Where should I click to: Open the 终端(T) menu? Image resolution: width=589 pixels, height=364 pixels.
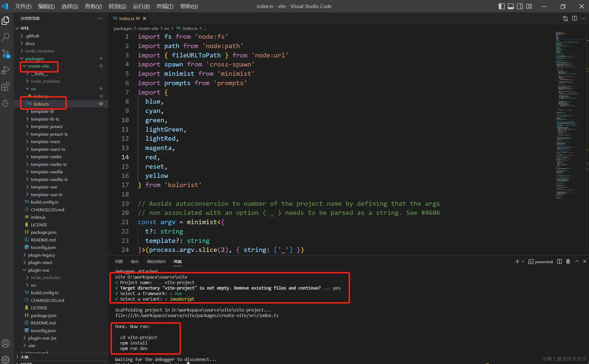pos(165,6)
